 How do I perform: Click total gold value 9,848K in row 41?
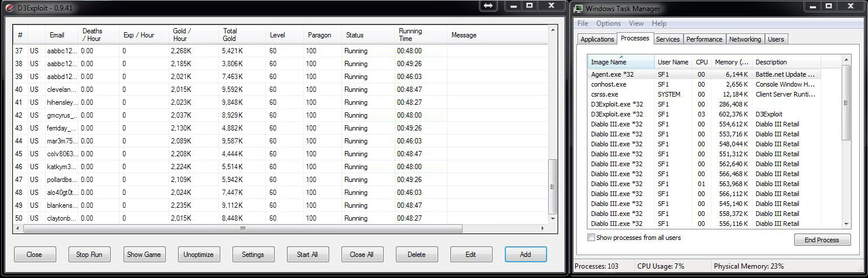pyautogui.click(x=233, y=102)
